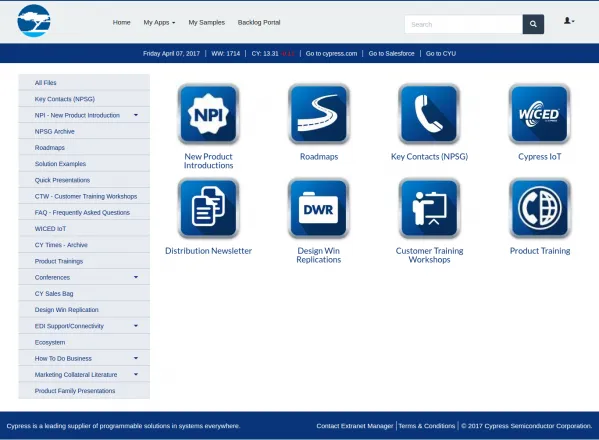The image size is (599, 440).
Task: Click the DWR folder icon
Action: 319,208
